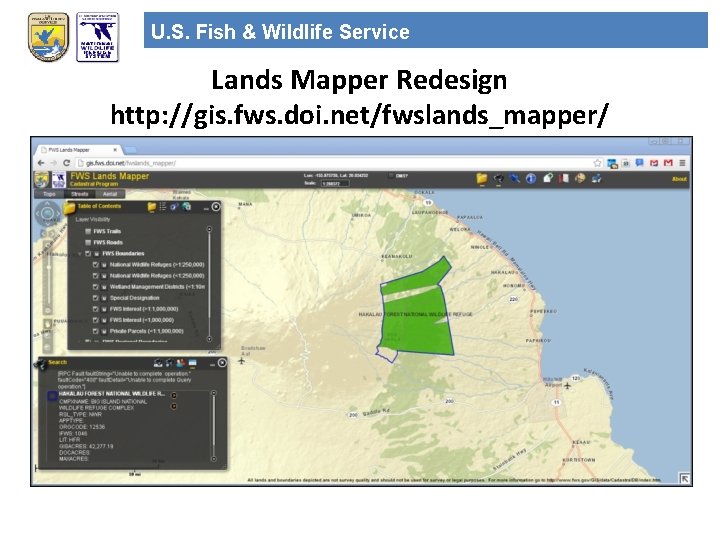Go back with browser back arrow
This screenshot has height=540, width=720.
[41, 163]
